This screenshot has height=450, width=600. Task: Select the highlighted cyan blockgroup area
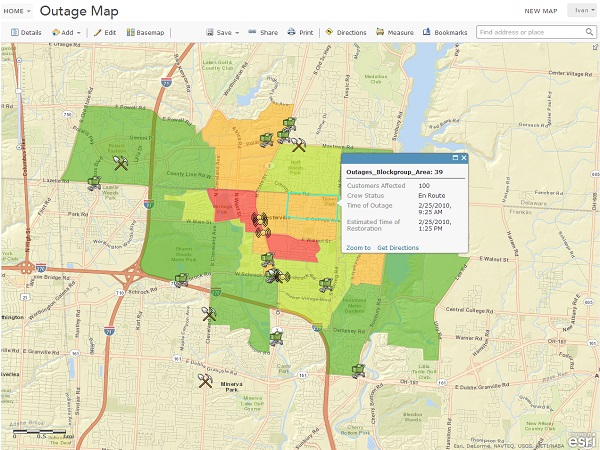point(313,207)
